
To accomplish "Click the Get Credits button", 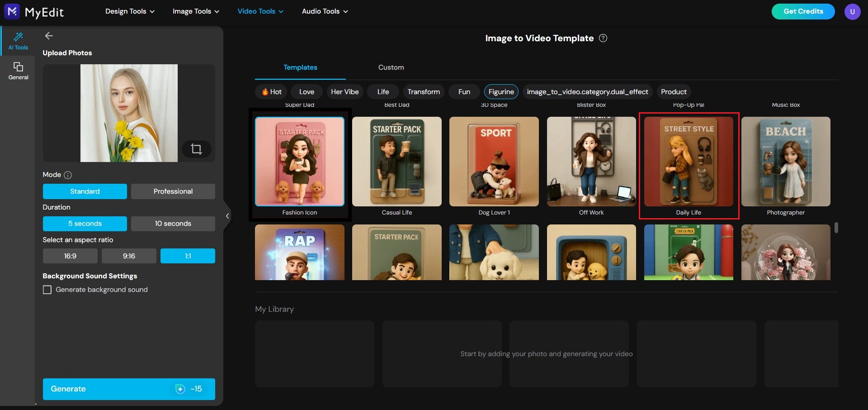I will (803, 11).
